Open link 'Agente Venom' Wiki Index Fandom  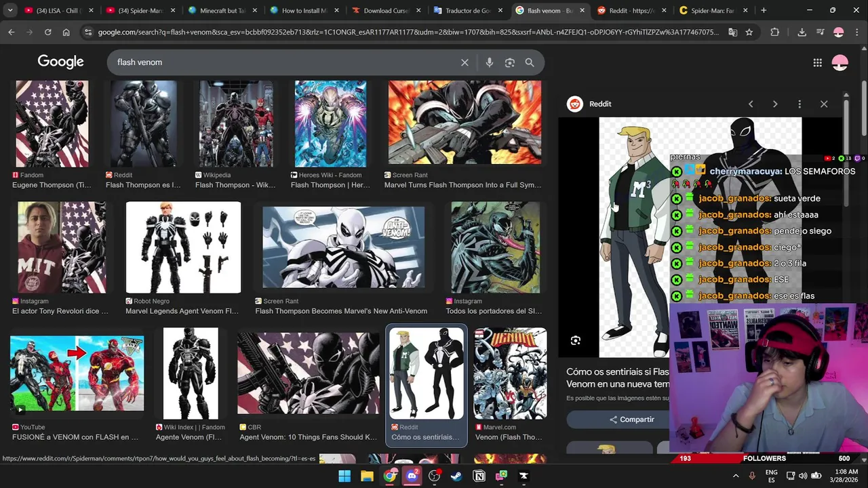tap(189, 437)
